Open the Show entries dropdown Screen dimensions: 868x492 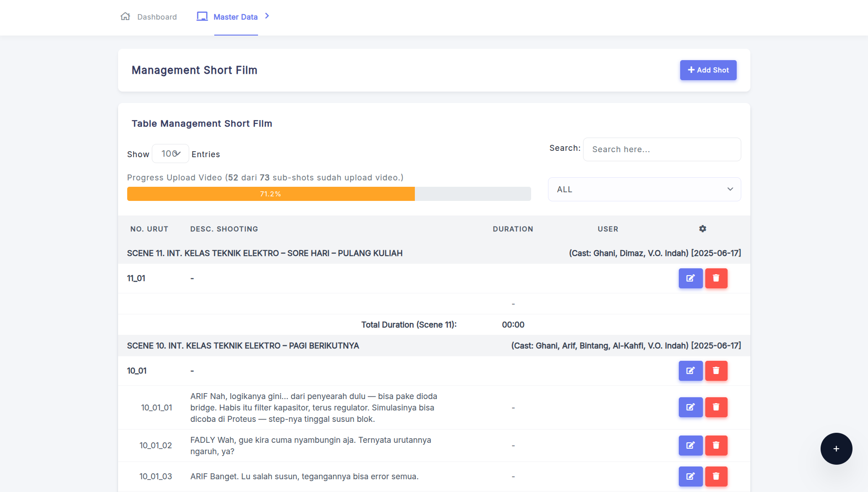pyautogui.click(x=170, y=154)
